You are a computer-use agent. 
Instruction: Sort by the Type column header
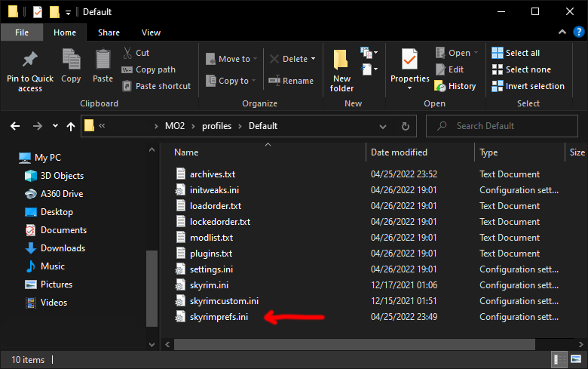click(488, 152)
